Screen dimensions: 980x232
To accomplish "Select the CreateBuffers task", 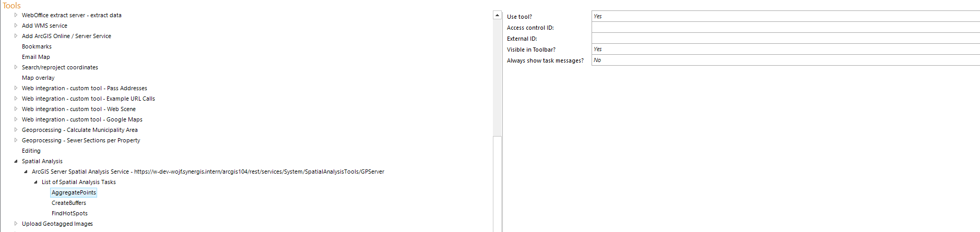I will click(x=69, y=203).
